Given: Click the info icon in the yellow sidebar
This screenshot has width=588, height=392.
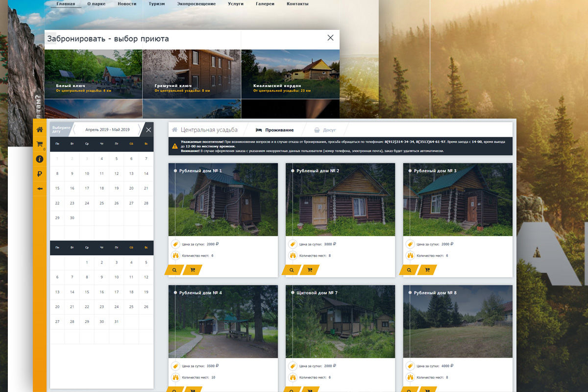Looking at the screenshot, I should pyautogui.click(x=40, y=159).
